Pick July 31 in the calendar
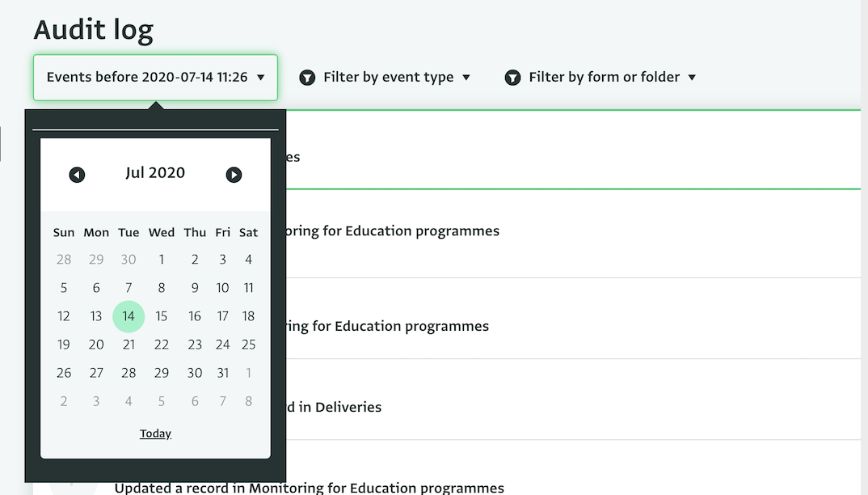 click(222, 373)
